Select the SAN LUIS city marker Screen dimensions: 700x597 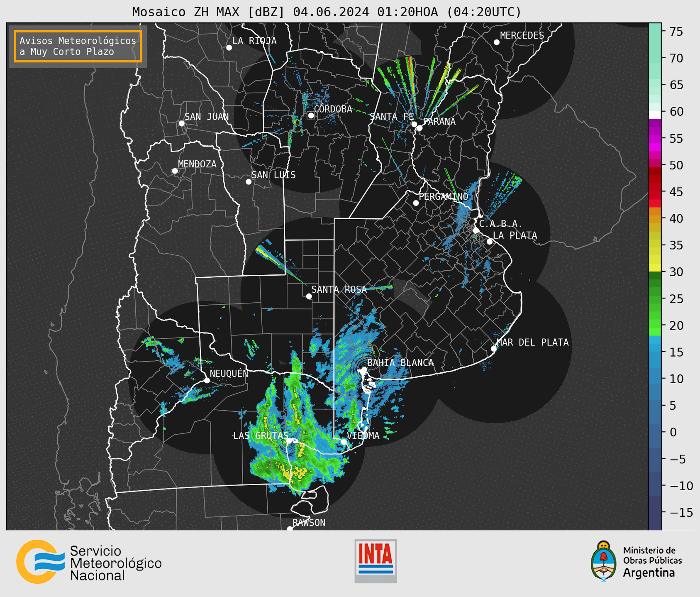coord(249,182)
